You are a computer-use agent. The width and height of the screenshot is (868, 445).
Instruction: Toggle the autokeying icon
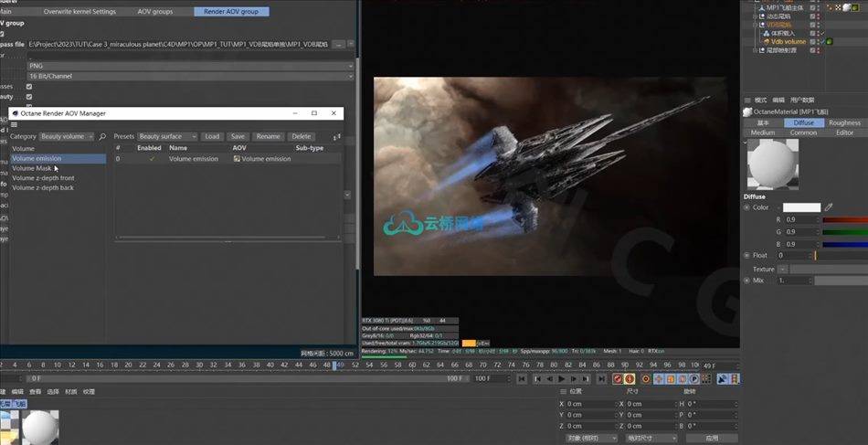(630, 378)
